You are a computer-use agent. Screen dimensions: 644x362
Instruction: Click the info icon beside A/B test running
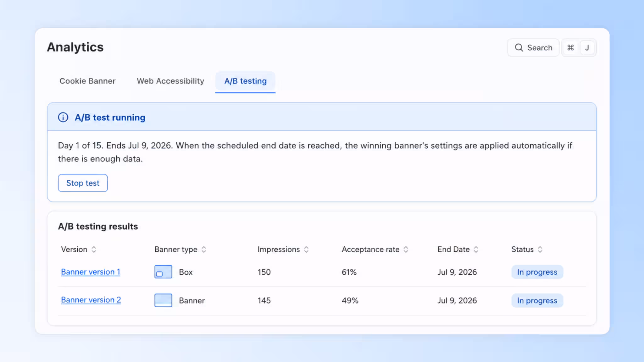coord(63,118)
